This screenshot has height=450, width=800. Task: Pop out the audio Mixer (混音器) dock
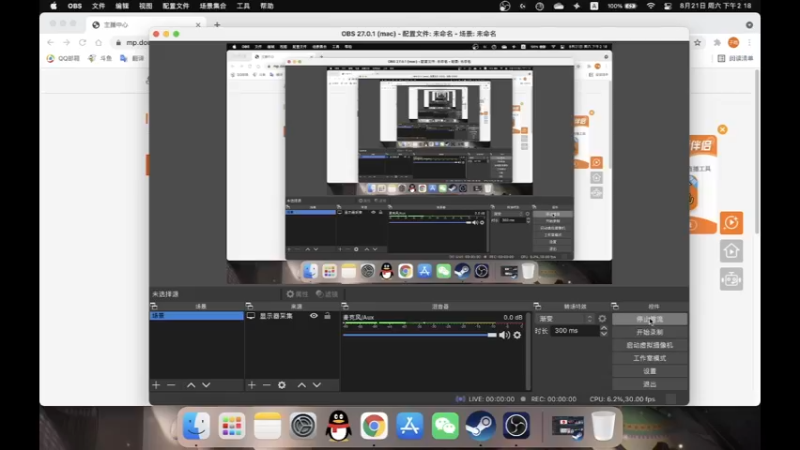345,306
